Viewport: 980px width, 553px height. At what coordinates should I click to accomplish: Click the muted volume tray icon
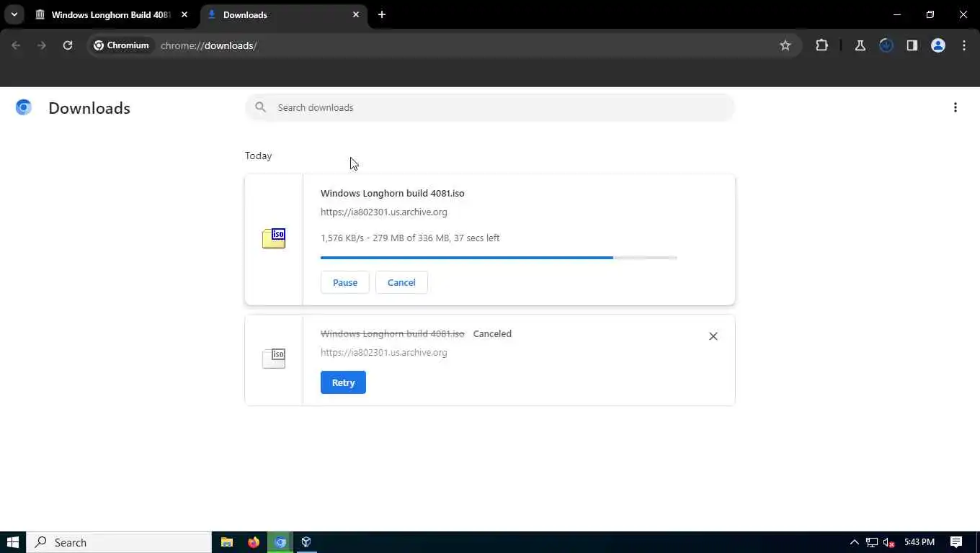[889, 542]
